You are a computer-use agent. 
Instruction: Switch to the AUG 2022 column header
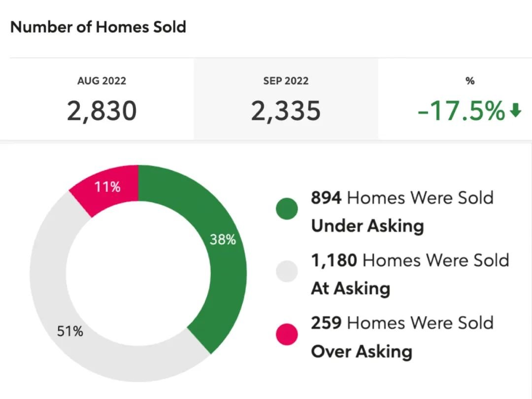tap(101, 81)
